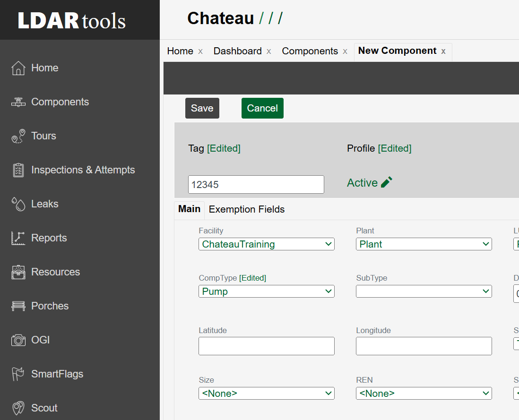Click the Porches bench icon
This screenshot has height=420, width=519.
click(18, 306)
